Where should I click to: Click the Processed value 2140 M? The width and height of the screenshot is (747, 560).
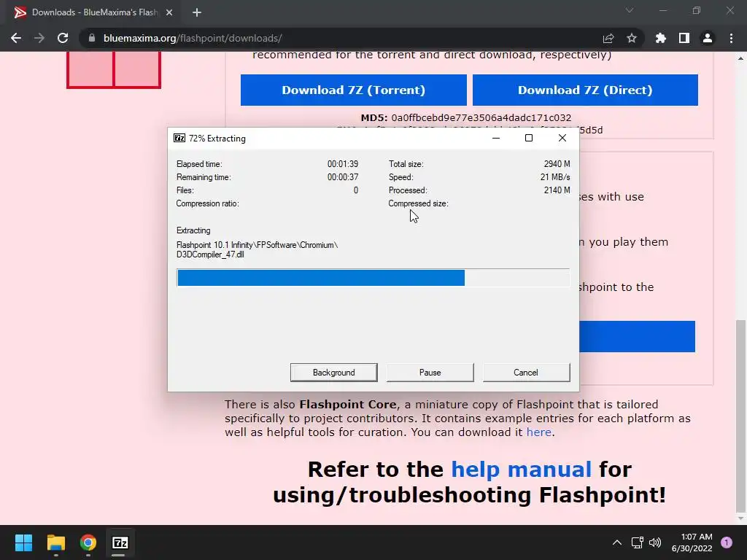tap(557, 190)
